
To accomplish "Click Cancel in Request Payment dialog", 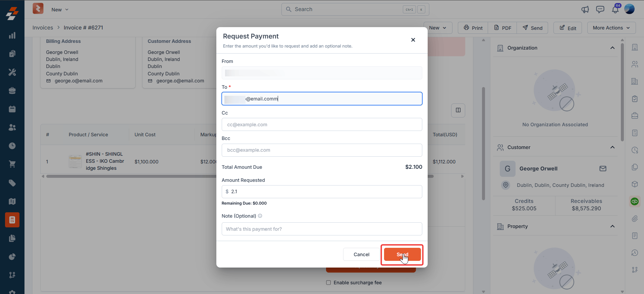I will pos(361,254).
